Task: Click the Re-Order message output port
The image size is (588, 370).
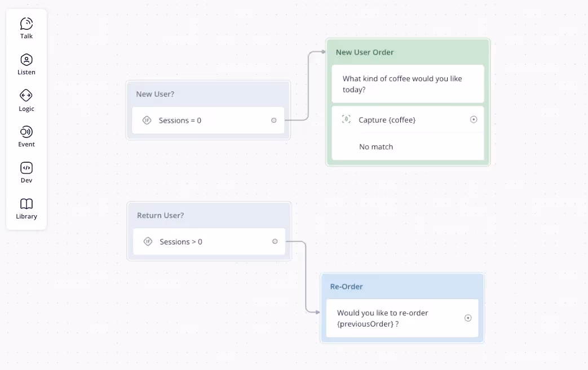Action: pos(468,318)
